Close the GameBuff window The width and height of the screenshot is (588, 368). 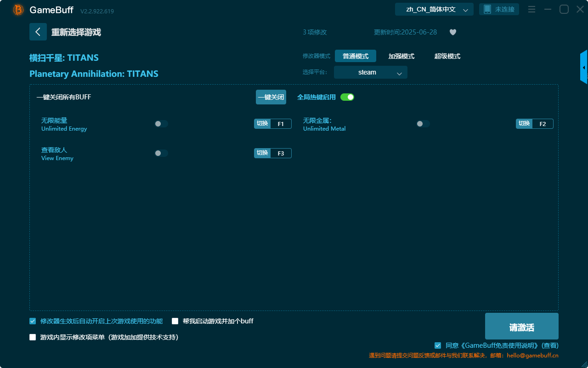(x=580, y=9)
